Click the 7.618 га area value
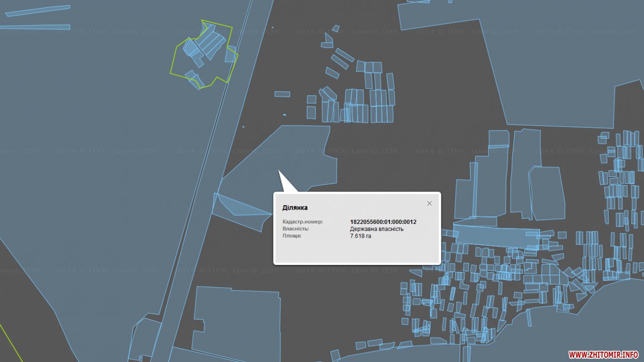This screenshot has width=644, height=362. (x=360, y=236)
